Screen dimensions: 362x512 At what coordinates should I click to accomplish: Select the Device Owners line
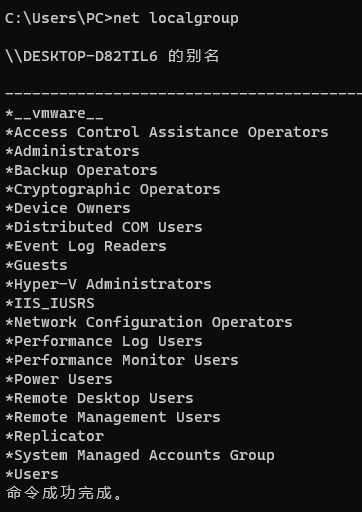click(68, 208)
